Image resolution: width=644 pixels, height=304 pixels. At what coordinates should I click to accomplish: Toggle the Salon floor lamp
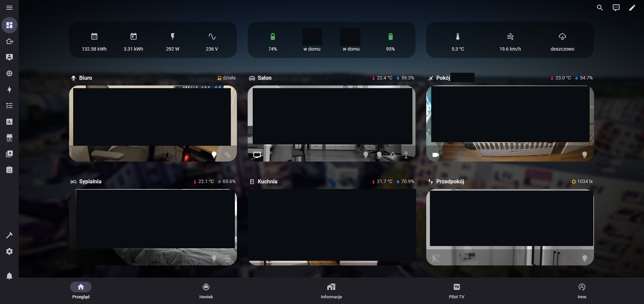[406, 155]
